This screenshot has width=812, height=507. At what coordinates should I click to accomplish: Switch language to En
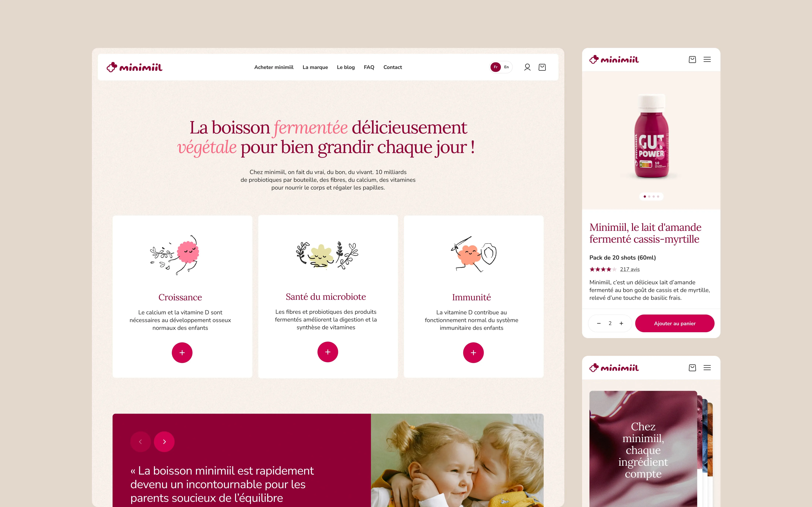506,67
